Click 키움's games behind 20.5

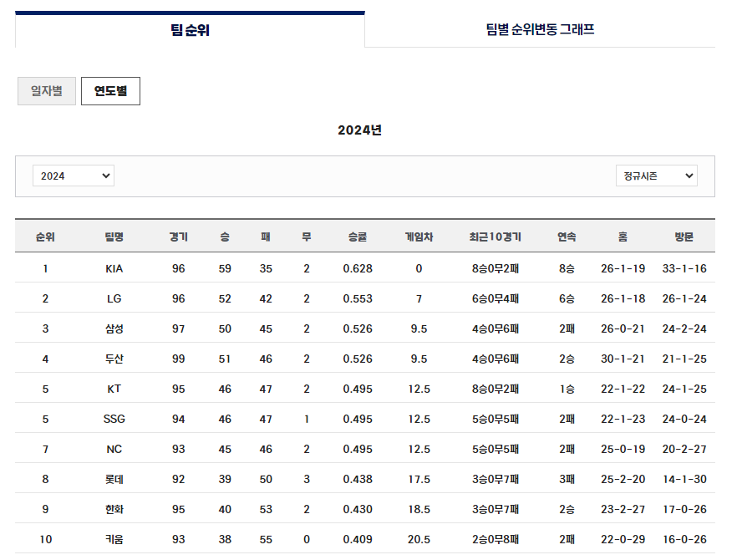click(x=419, y=539)
